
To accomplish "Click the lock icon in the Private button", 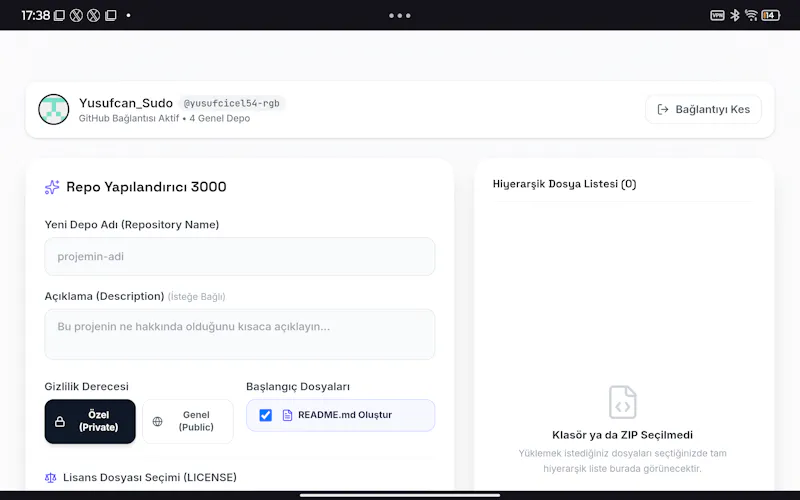I will 60,421.
